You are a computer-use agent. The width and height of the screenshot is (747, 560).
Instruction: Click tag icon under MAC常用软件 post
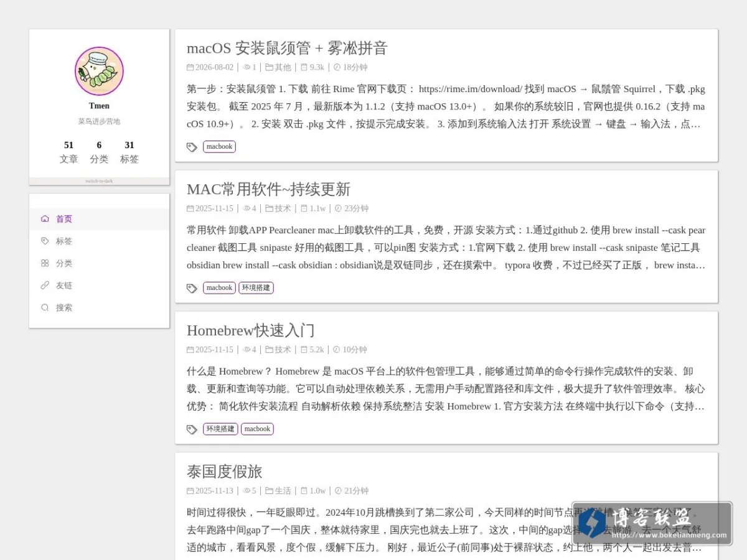[192, 288]
